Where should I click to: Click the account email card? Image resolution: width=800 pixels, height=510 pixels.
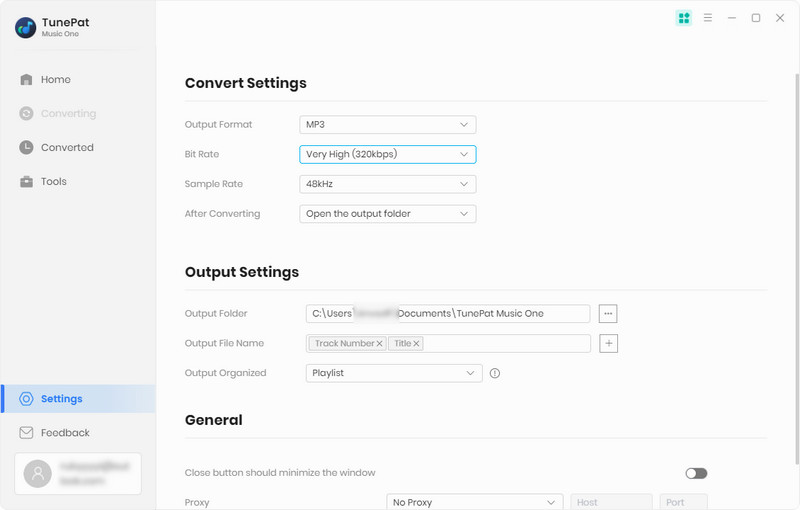coord(78,474)
